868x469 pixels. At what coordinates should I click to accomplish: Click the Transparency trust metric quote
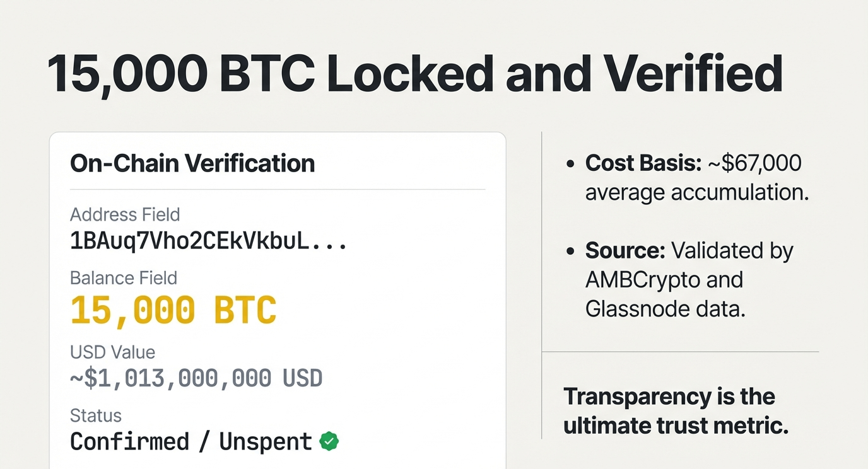pos(676,411)
